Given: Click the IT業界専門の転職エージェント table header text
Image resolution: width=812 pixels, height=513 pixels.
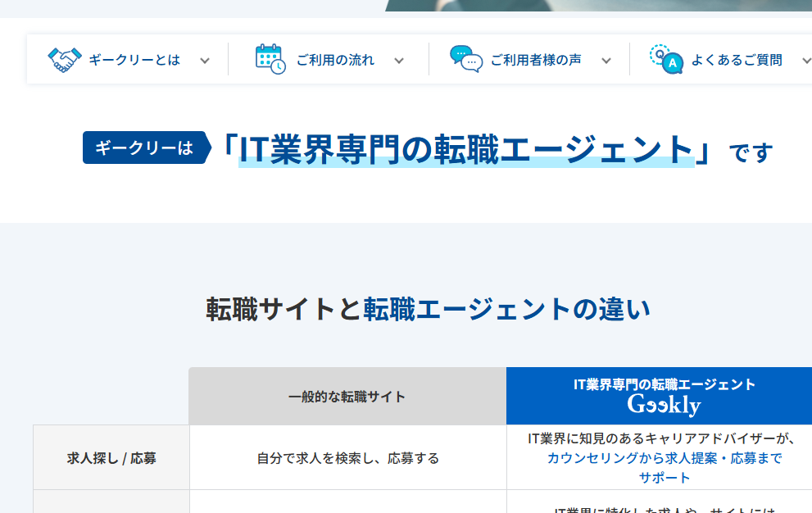Looking at the screenshot, I should click(665, 384).
